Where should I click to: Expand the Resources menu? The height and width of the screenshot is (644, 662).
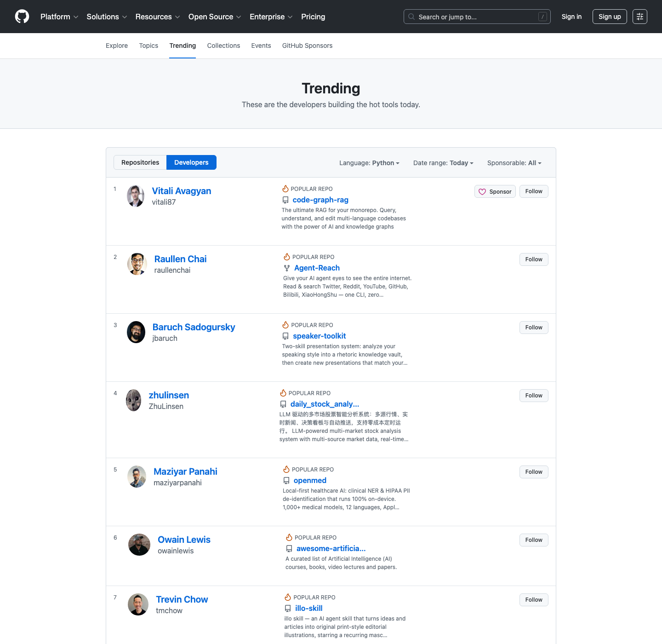158,17
